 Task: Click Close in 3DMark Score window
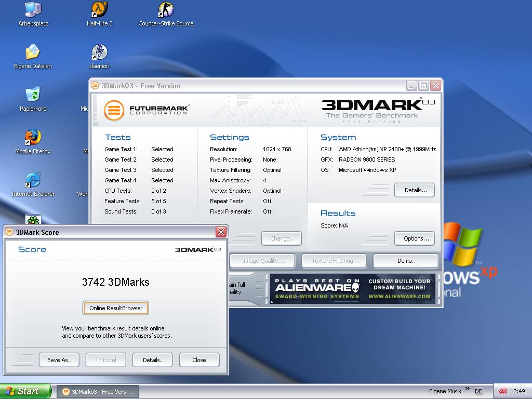pos(199,360)
